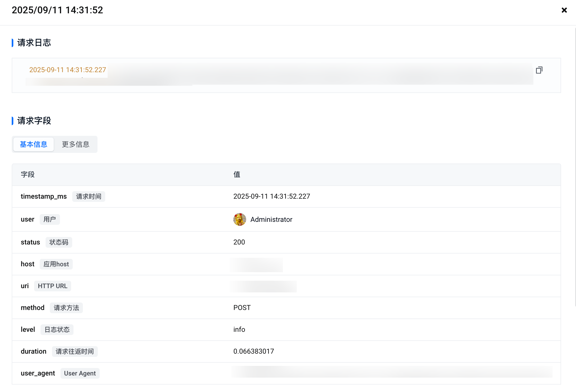This screenshot has width=576, height=392.
Task: Click the POST method value
Action: pyautogui.click(x=242, y=308)
